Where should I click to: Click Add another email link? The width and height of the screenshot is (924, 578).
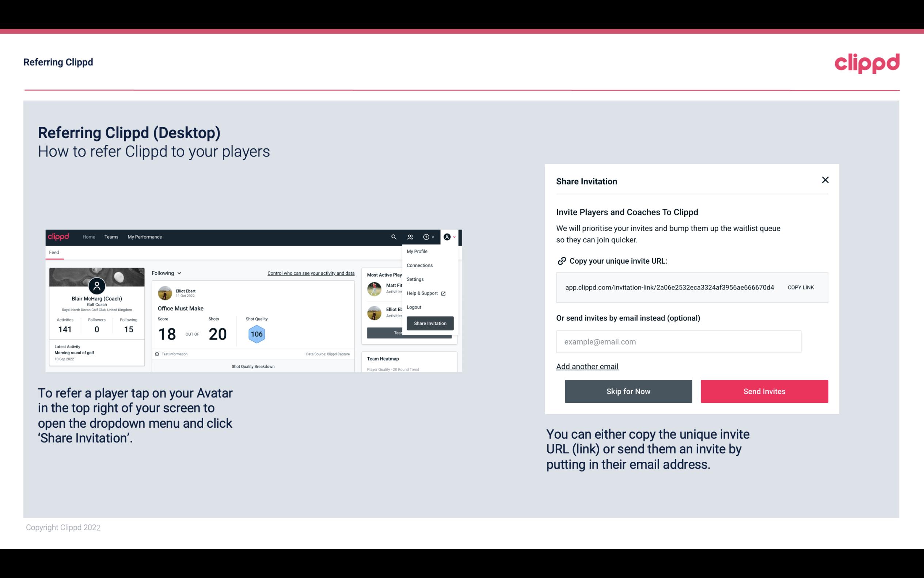click(588, 366)
